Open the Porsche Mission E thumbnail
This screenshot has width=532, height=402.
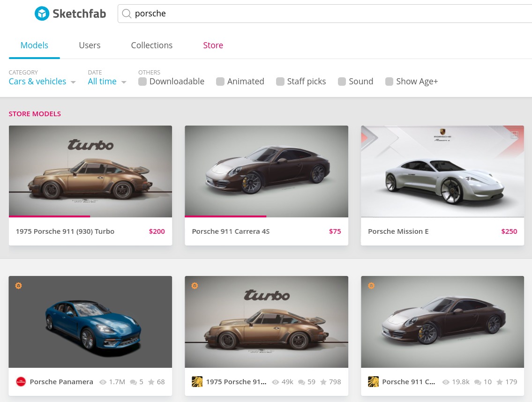tap(442, 171)
